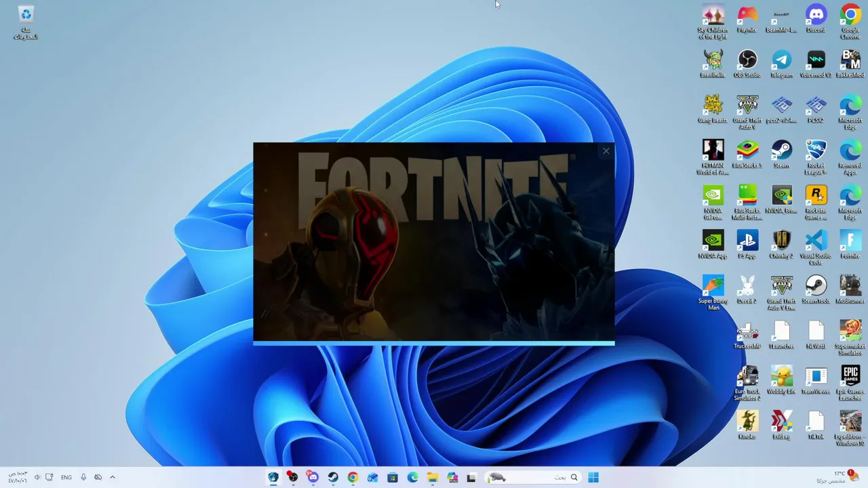The width and height of the screenshot is (868, 488).
Task: Open the Fortnite desktop shortcut
Action: click(850, 245)
